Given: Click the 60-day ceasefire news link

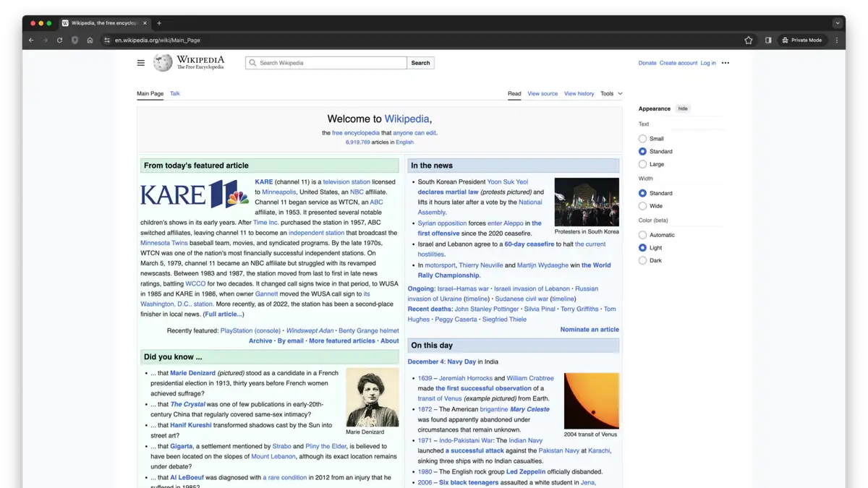Looking at the screenshot, I should click(529, 244).
